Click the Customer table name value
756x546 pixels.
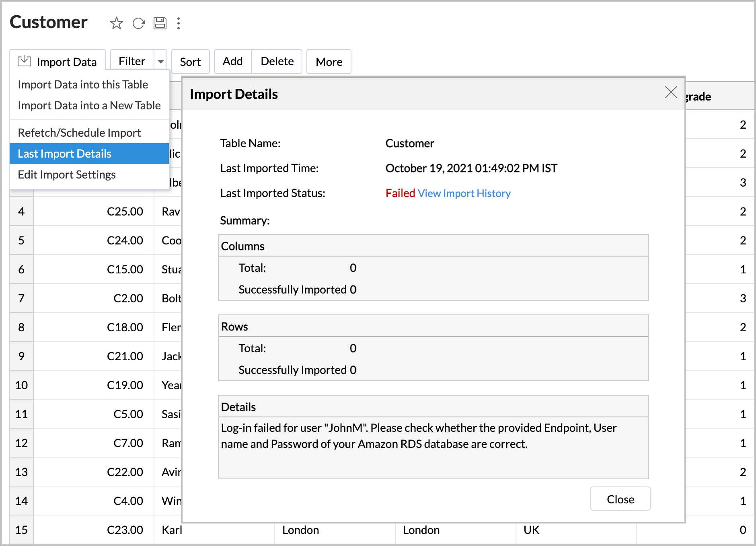pyautogui.click(x=410, y=144)
